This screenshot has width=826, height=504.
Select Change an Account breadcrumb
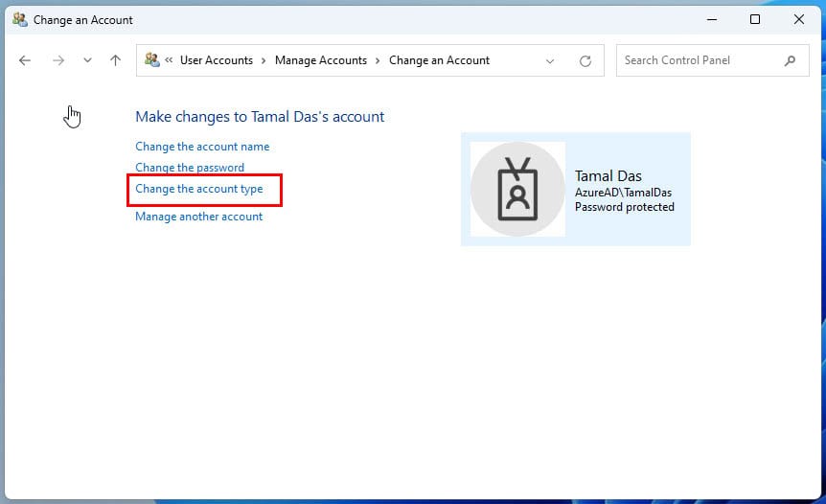(439, 60)
